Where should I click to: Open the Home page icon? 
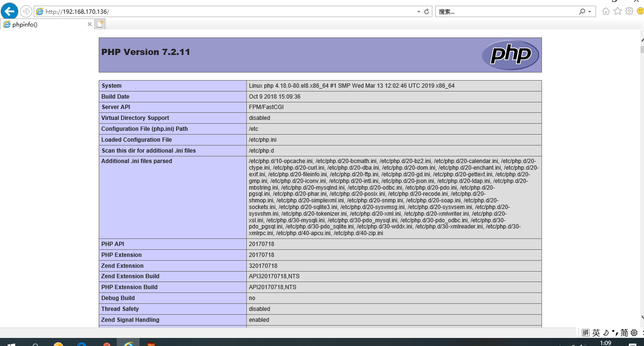pyautogui.click(x=606, y=11)
